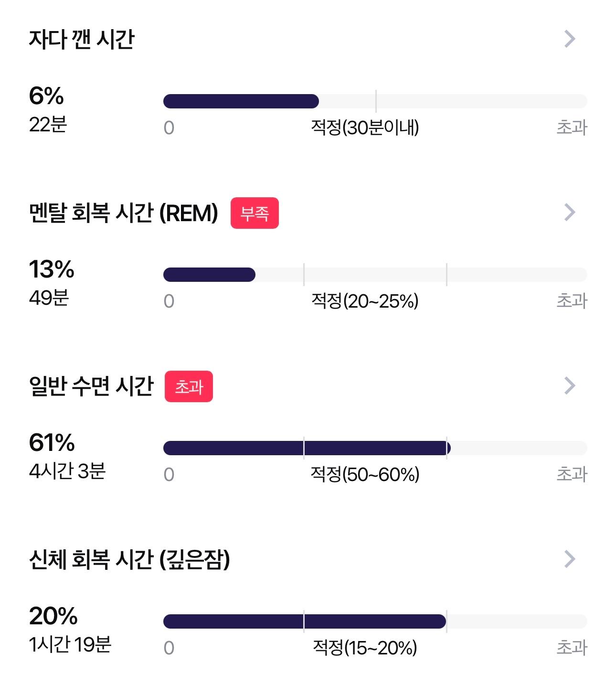Tap the 4시간 3분 duration text
The width and height of the screenshot is (616, 674).
point(67,471)
